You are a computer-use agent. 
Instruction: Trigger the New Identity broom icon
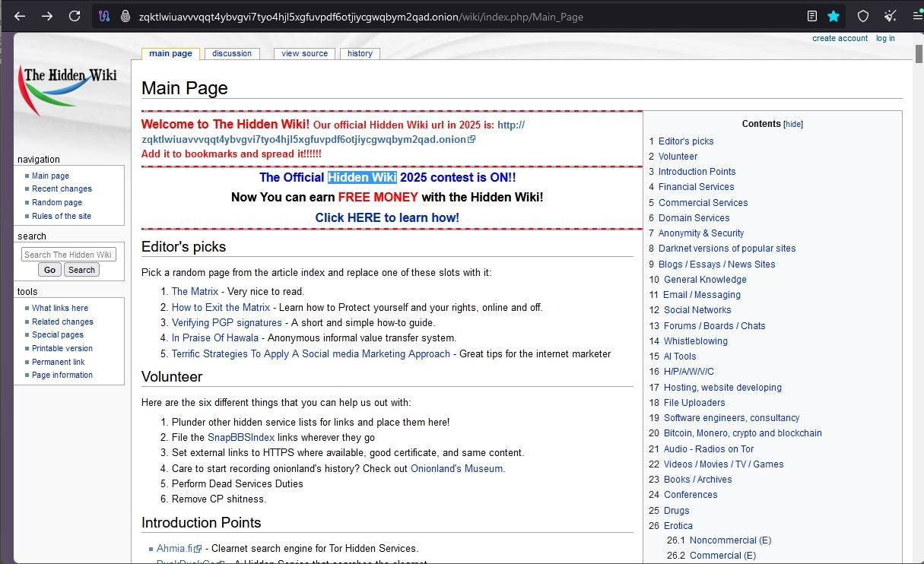pos(889,15)
